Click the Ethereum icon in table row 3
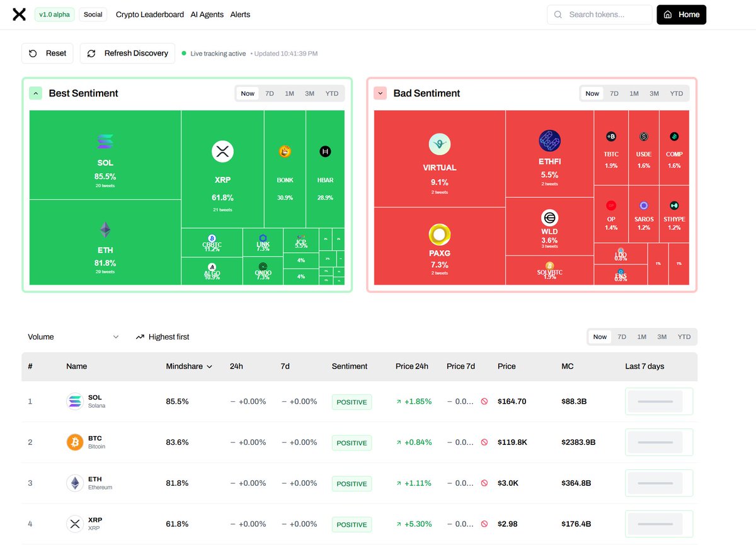The height and width of the screenshot is (545, 756). point(75,483)
